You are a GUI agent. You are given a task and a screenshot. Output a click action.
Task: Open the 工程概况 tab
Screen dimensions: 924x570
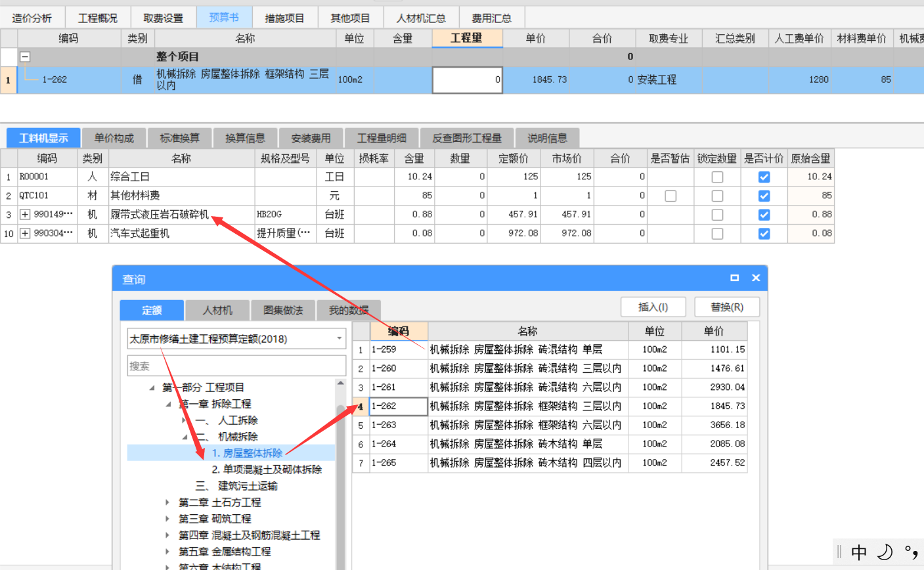click(x=98, y=18)
